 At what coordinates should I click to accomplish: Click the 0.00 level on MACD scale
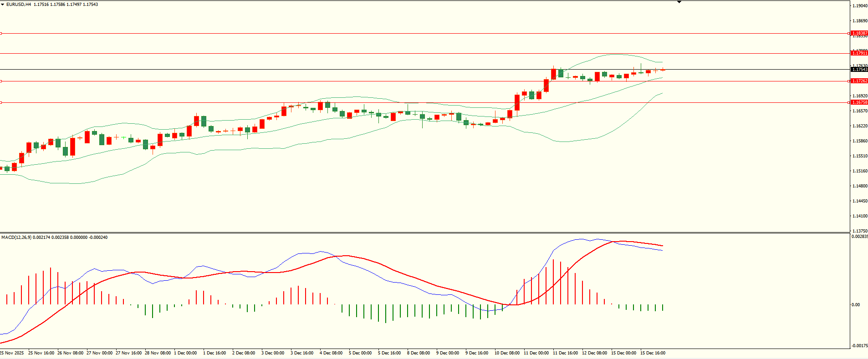(856, 305)
